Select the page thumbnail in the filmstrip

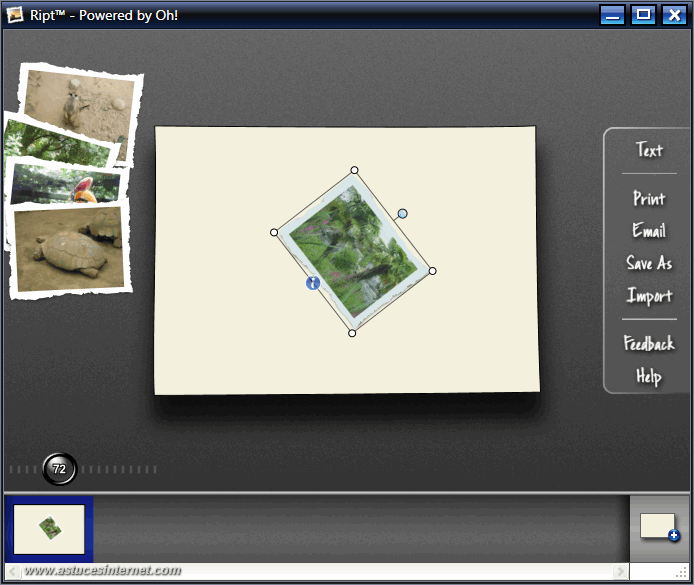click(x=49, y=529)
